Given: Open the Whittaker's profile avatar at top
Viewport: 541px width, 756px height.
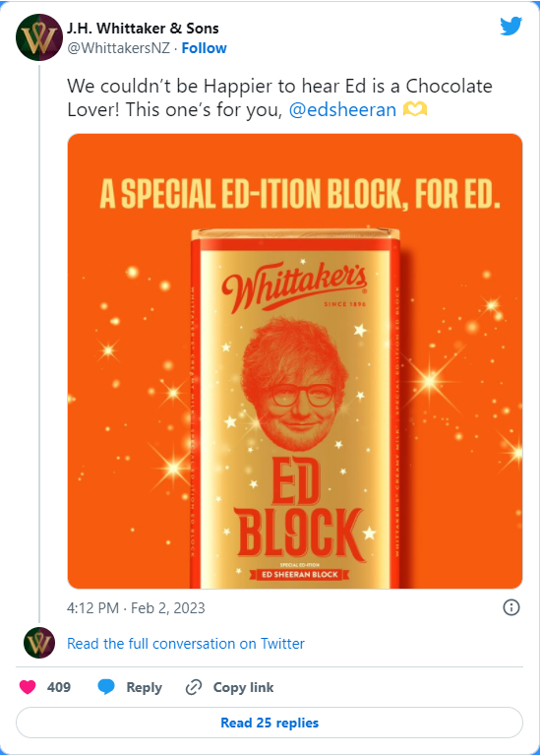Looking at the screenshot, I should [39, 37].
